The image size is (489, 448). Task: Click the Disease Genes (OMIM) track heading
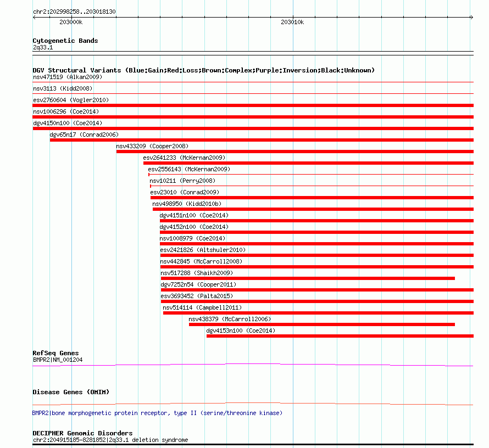pyautogui.click(x=71, y=392)
